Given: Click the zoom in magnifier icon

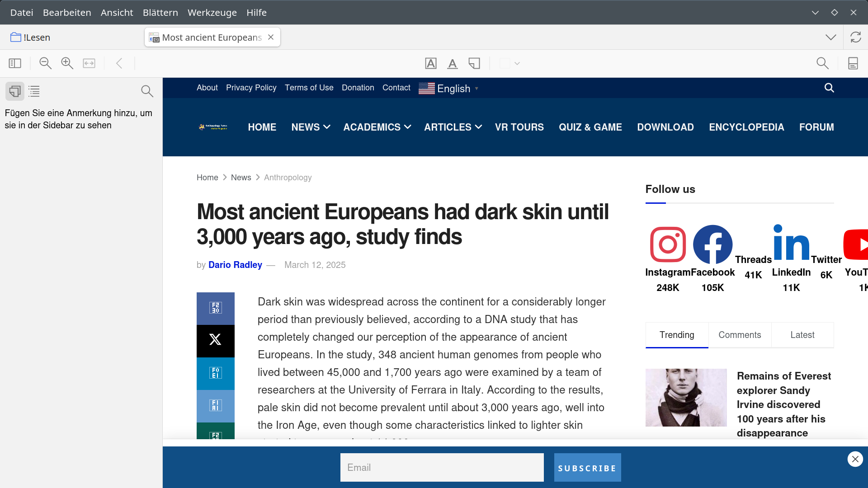Looking at the screenshot, I should pos(67,63).
